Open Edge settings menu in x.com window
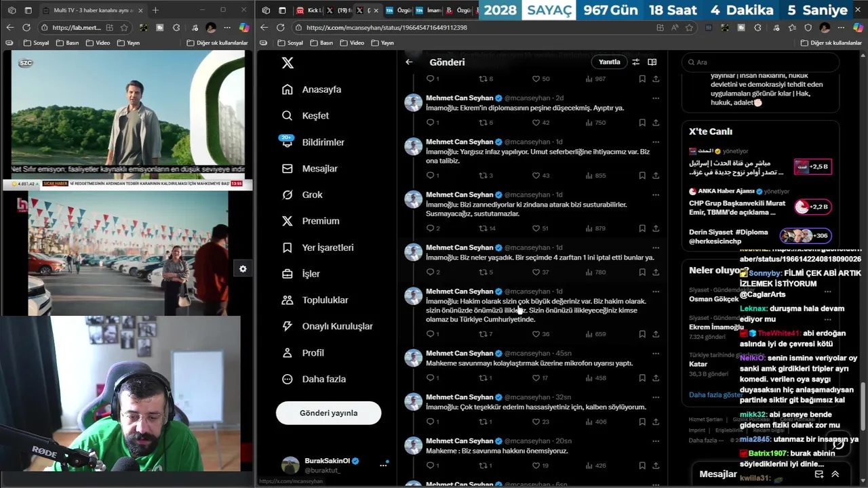This screenshot has height=488, width=868. 842,28
